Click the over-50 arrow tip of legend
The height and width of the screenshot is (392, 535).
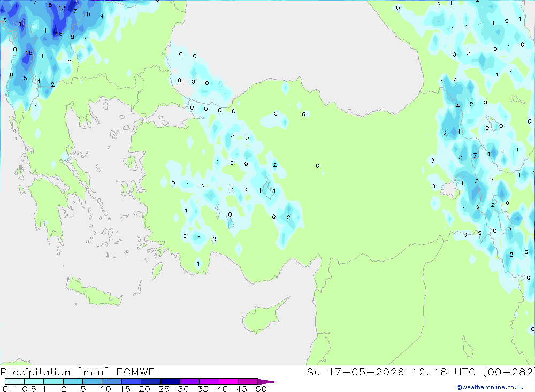(267, 382)
